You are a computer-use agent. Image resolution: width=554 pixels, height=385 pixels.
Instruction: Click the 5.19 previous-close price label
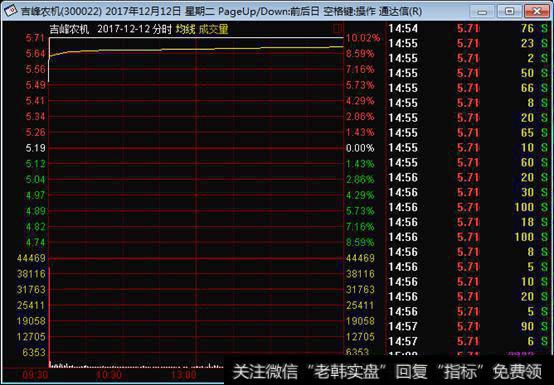click(x=35, y=148)
